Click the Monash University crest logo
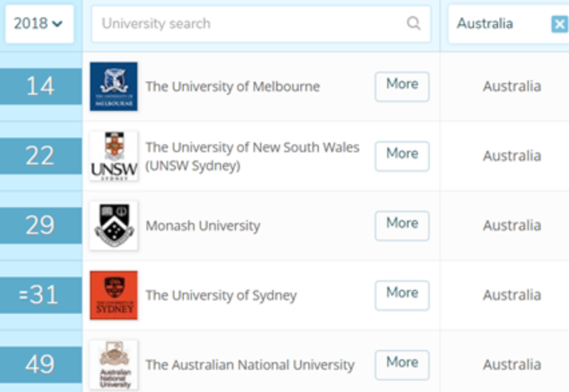Viewport: 569px width, 392px height. click(x=114, y=225)
